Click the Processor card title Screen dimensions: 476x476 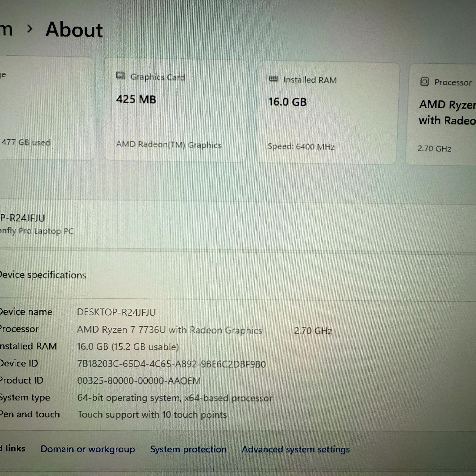pyautogui.click(x=453, y=82)
